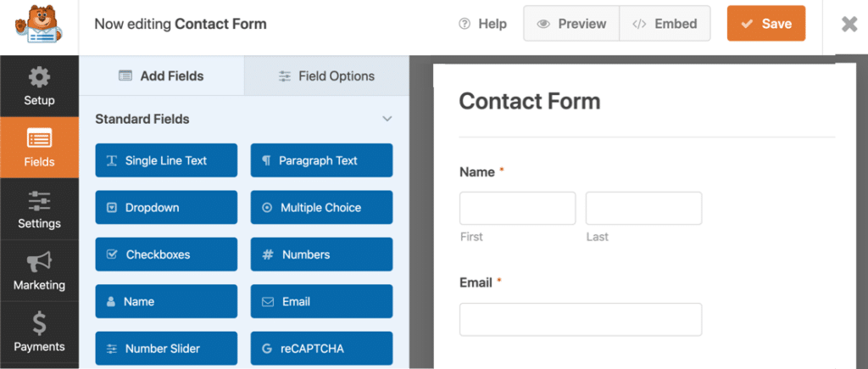Add a Multiple Choice field

point(321,207)
